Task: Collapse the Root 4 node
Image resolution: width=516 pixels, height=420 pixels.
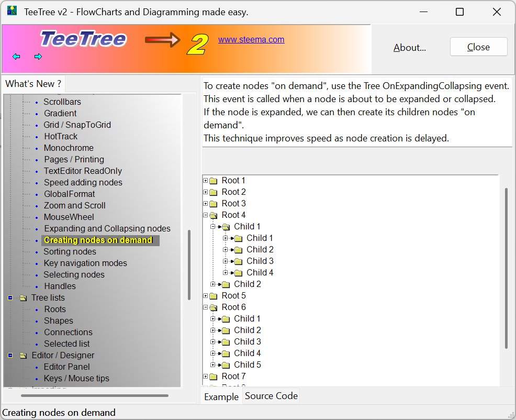Action: pyautogui.click(x=205, y=215)
